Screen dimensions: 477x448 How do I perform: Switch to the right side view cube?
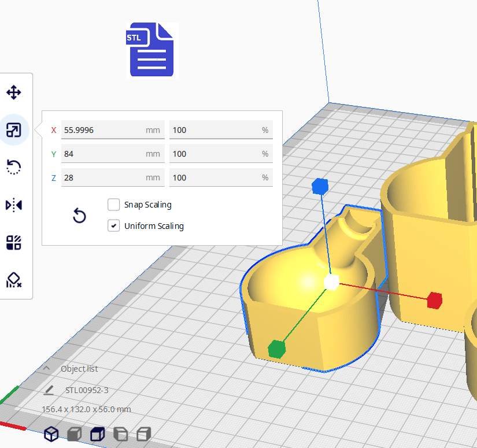143,434
